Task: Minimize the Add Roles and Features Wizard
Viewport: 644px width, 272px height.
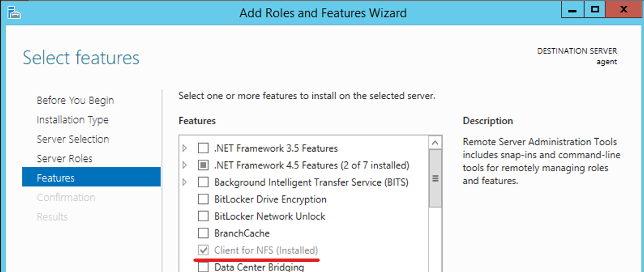Action: pyautogui.click(x=574, y=10)
